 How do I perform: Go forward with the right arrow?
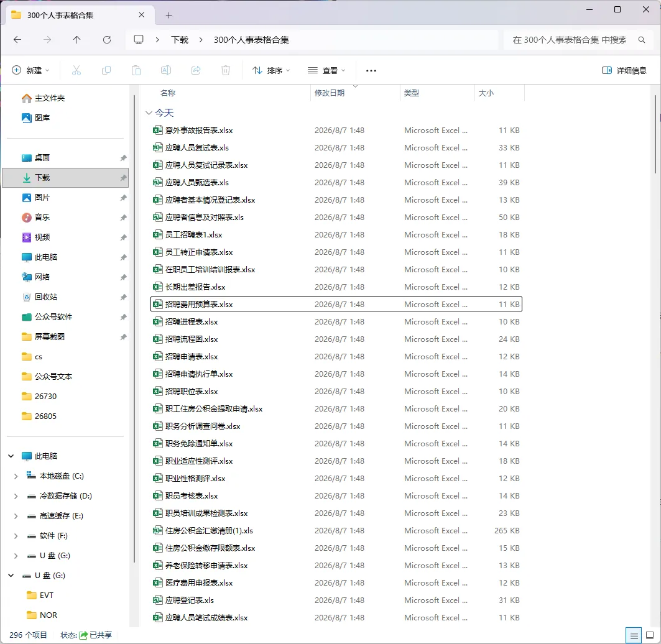(47, 40)
